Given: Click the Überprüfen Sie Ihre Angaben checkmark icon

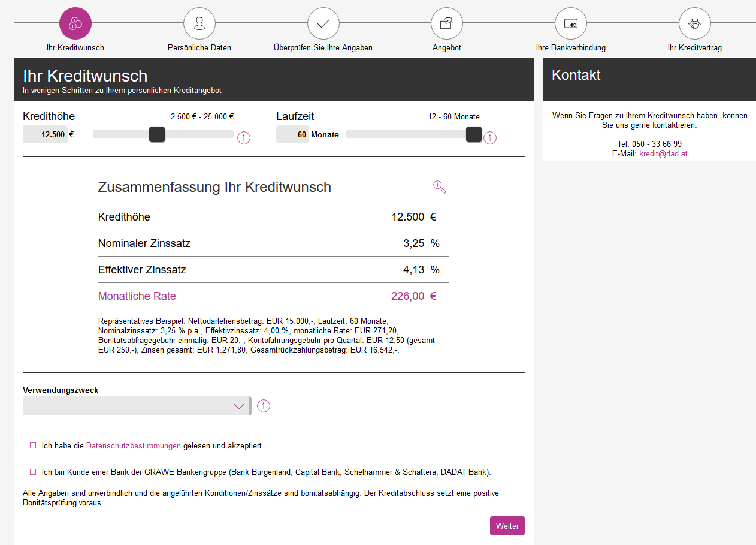Looking at the screenshot, I should [323, 23].
